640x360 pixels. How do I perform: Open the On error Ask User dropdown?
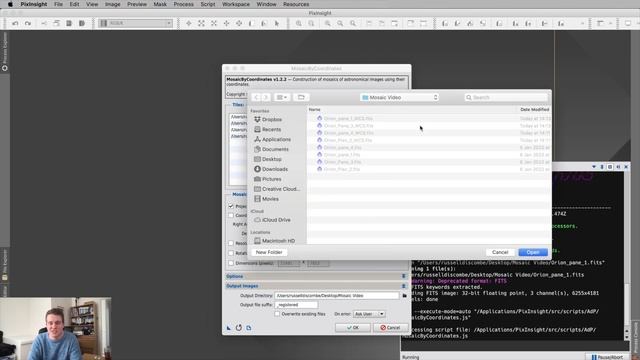click(369, 314)
